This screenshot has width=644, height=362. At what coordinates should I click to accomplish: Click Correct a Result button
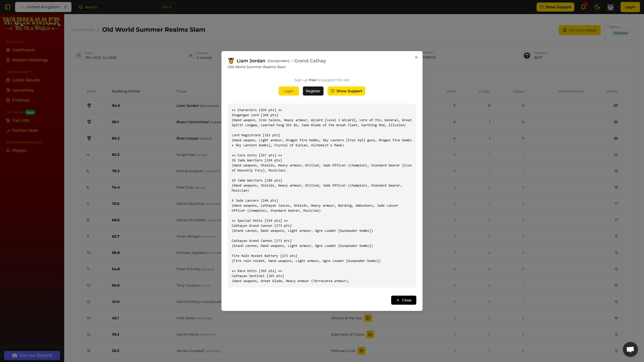pyautogui.click(x=580, y=30)
